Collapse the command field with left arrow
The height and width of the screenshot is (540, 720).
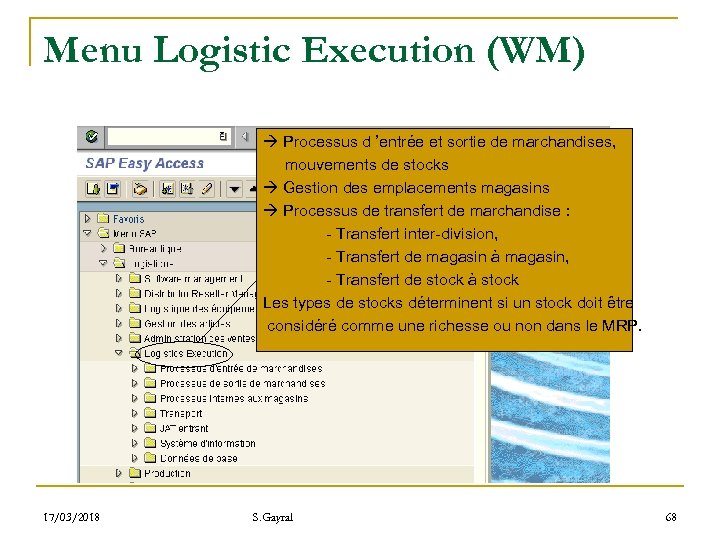[x=245, y=136]
